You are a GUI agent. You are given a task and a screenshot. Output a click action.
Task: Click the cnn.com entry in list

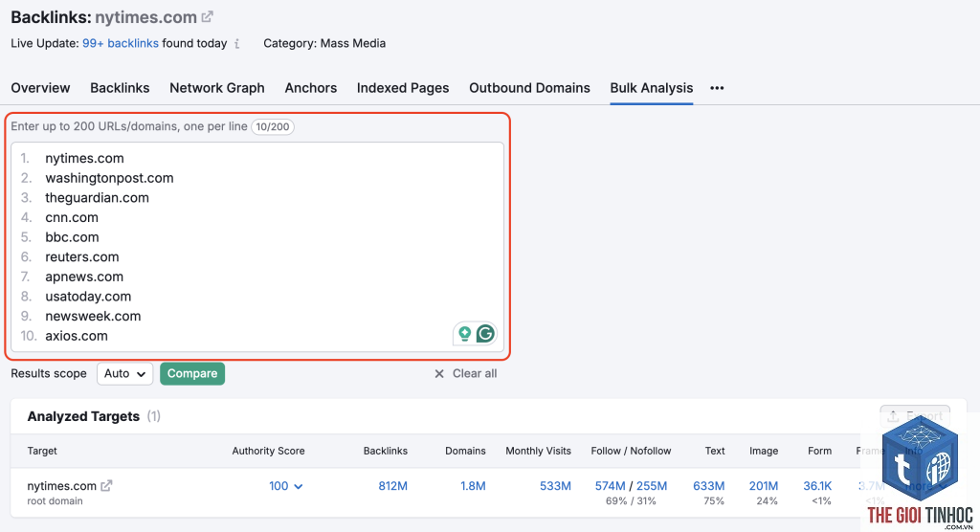tap(72, 217)
